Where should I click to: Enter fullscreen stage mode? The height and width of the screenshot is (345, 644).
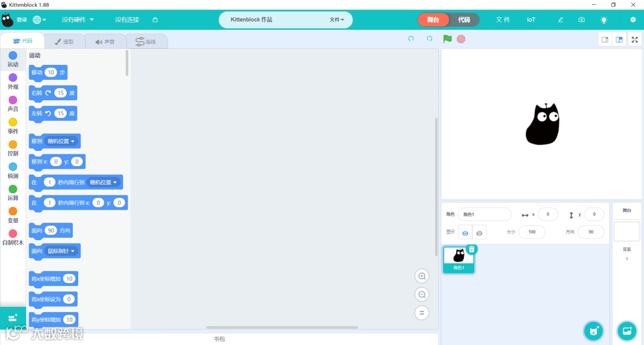pyautogui.click(x=634, y=39)
